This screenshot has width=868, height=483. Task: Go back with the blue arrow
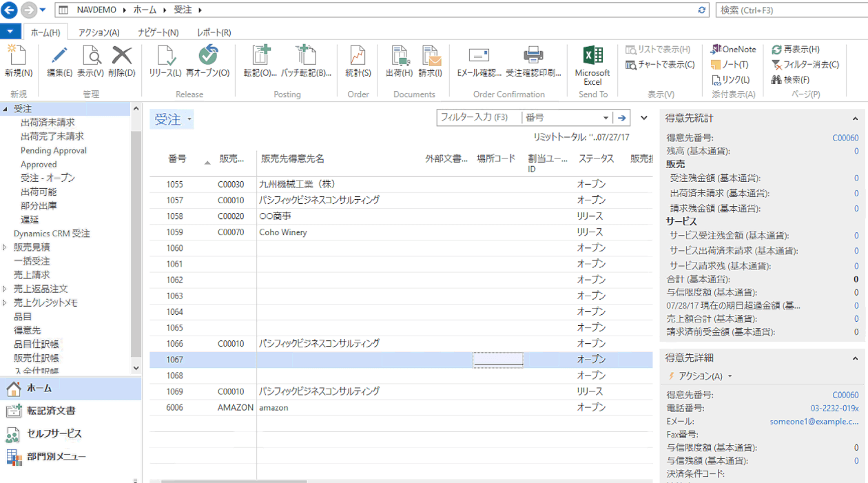[x=9, y=10]
